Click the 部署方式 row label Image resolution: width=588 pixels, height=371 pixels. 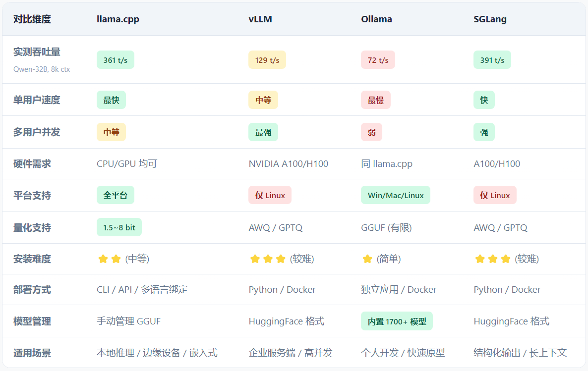(32, 290)
